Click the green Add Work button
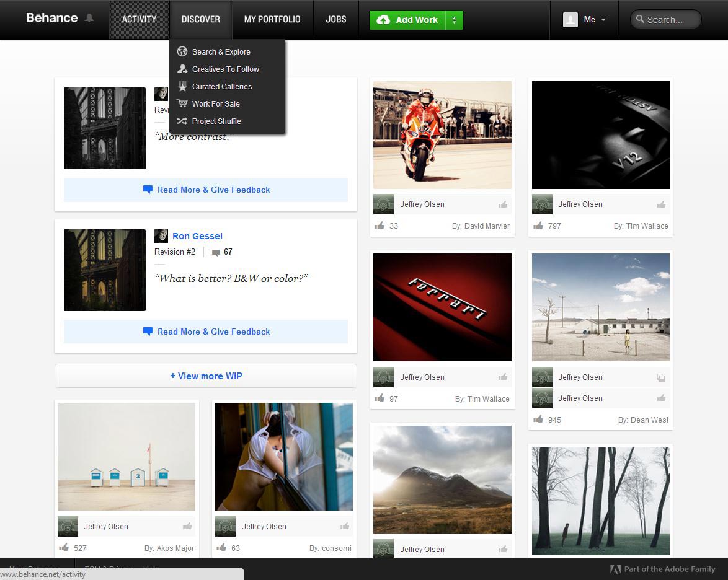This screenshot has height=580, width=728. 408,20
